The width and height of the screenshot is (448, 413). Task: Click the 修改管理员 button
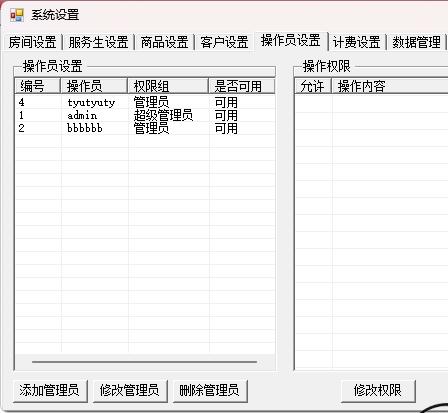click(129, 390)
